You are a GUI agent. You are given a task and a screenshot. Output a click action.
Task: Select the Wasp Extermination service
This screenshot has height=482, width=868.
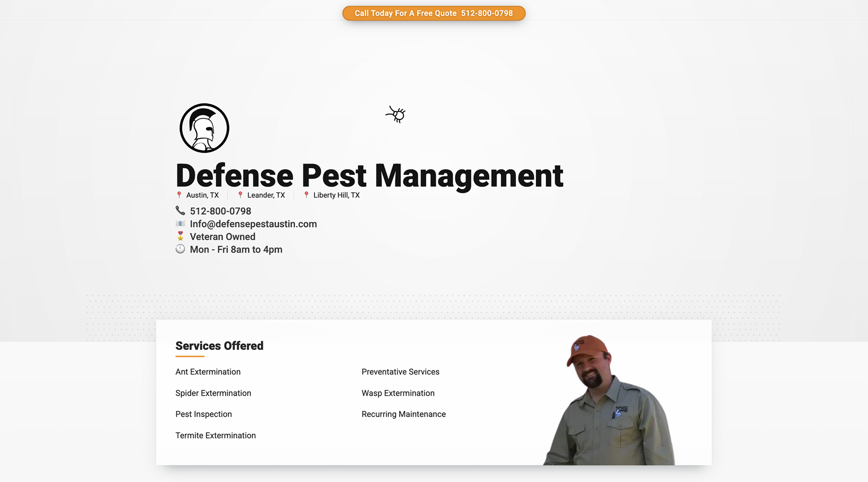398,393
